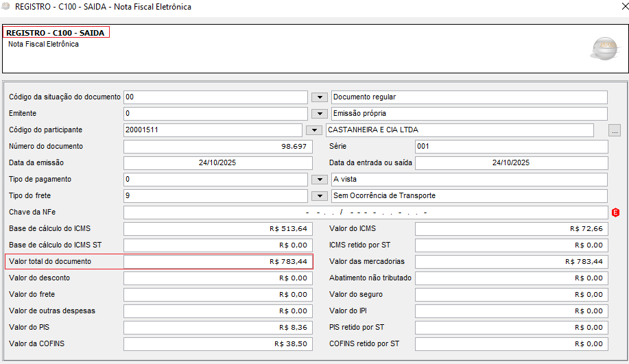Select the Valor total do documento field
This screenshot has width=629, height=364.
(217, 262)
